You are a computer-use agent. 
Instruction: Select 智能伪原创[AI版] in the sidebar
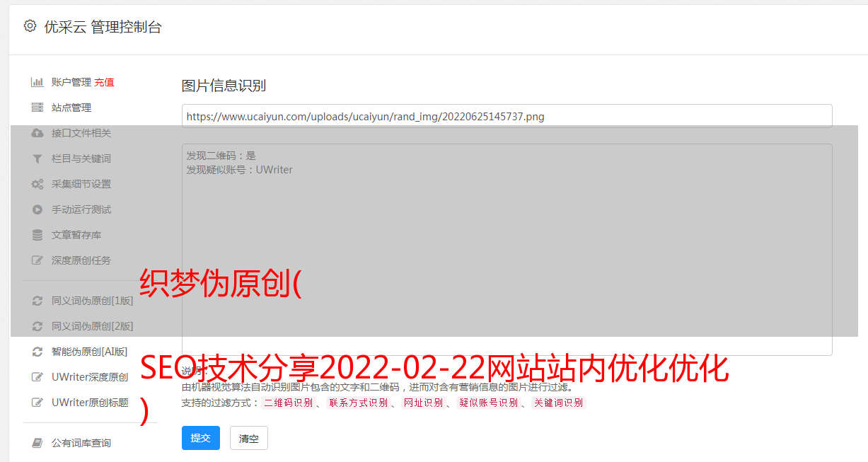(x=90, y=352)
